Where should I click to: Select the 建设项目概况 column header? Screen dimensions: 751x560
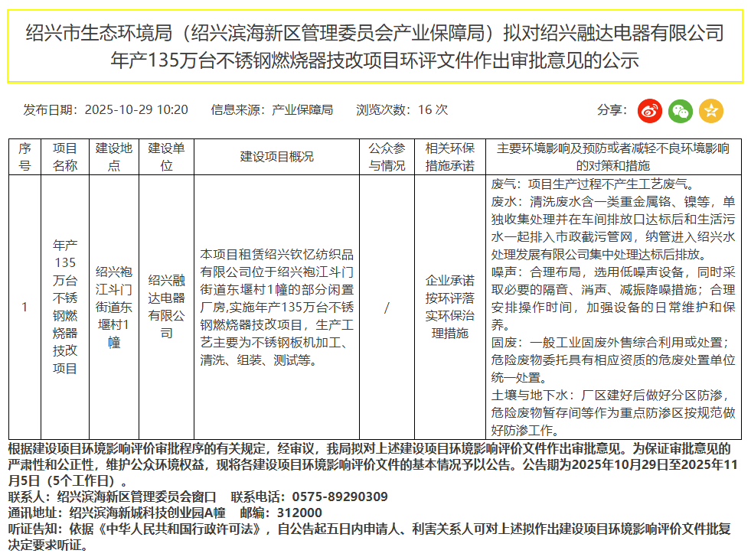[x=276, y=157]
